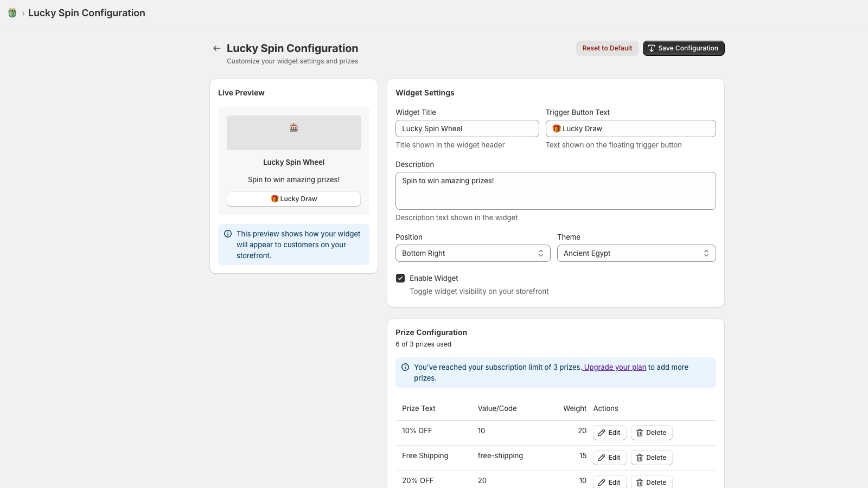Click the Reset to Default button

pyautogui.click(x=607, y=48)
